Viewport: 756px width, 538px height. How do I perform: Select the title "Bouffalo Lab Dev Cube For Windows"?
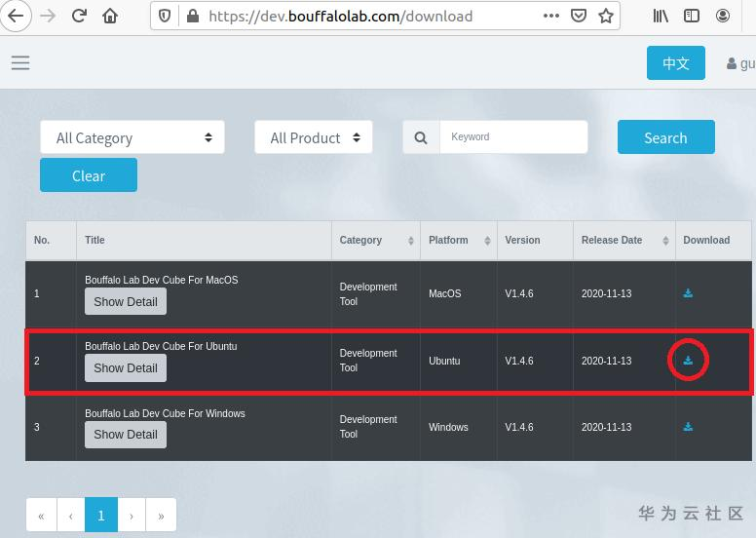pyautogui.click(x=165, y=413)
